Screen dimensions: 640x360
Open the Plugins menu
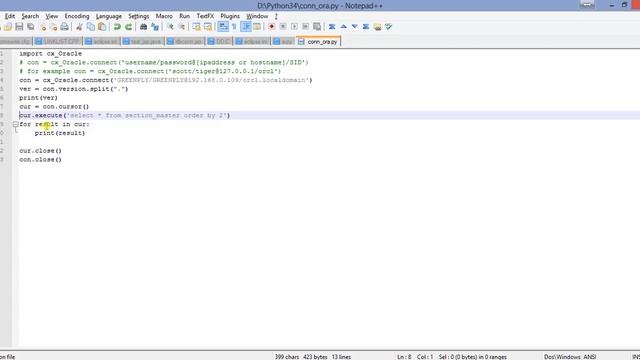point(230,16)
